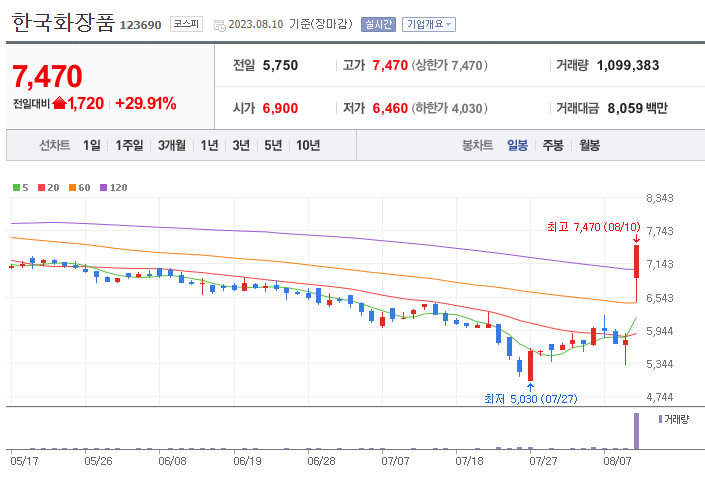Click the red up-arrow change icon
Screen dimensions: 705x488
click(x=59, y=103)
